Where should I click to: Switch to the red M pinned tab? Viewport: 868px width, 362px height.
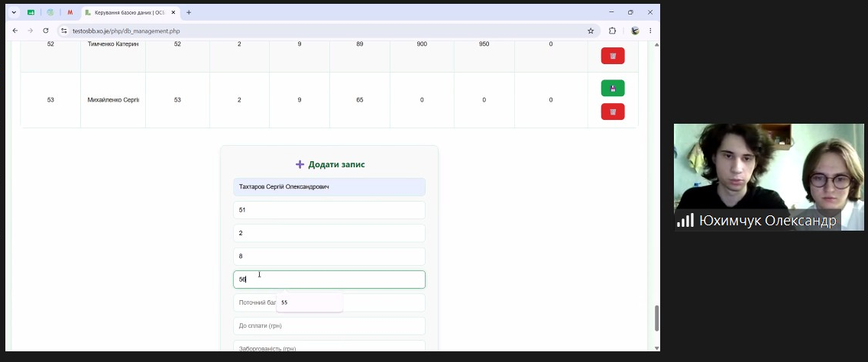70,12
